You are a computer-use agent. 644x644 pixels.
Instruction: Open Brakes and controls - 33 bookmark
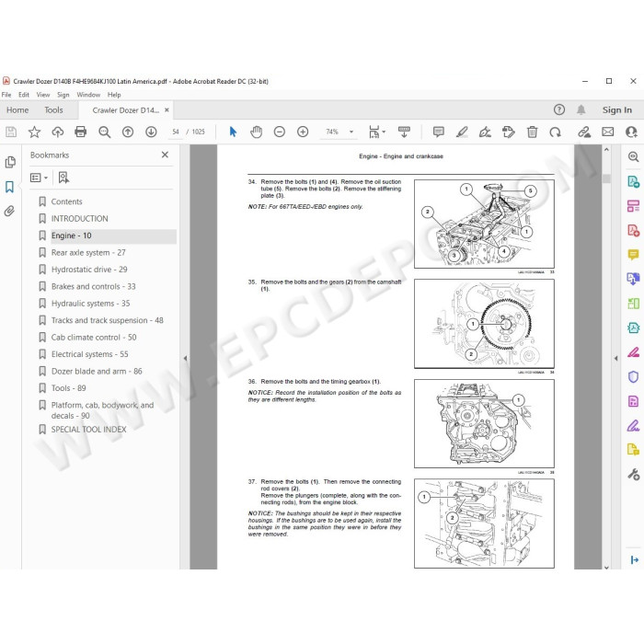click(x=93, y=286)
